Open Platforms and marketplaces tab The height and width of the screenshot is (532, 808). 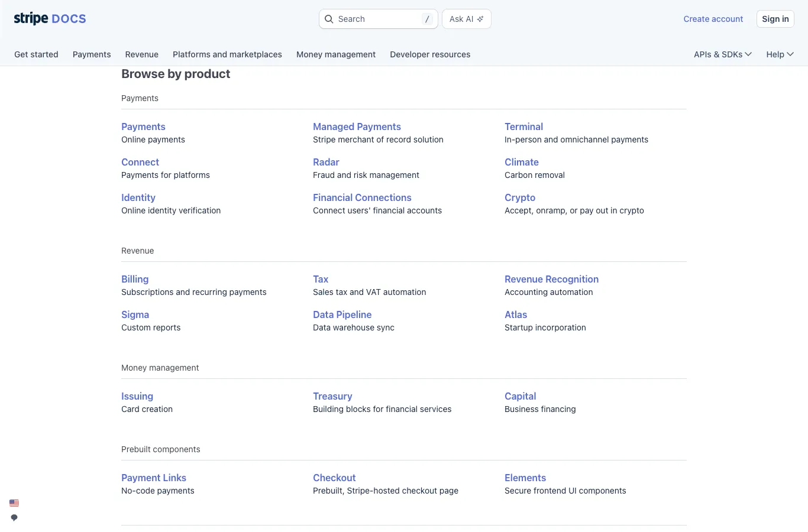(227, 54)
